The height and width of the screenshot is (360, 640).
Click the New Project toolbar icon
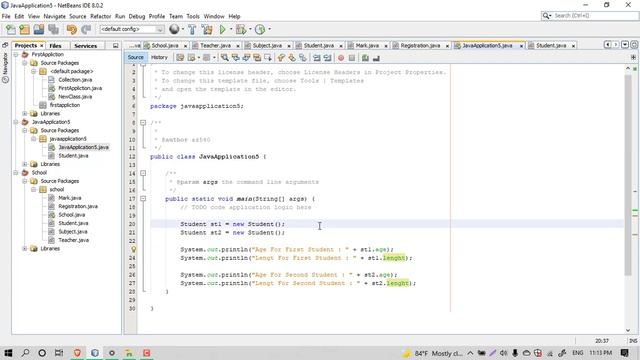[24, 29]
